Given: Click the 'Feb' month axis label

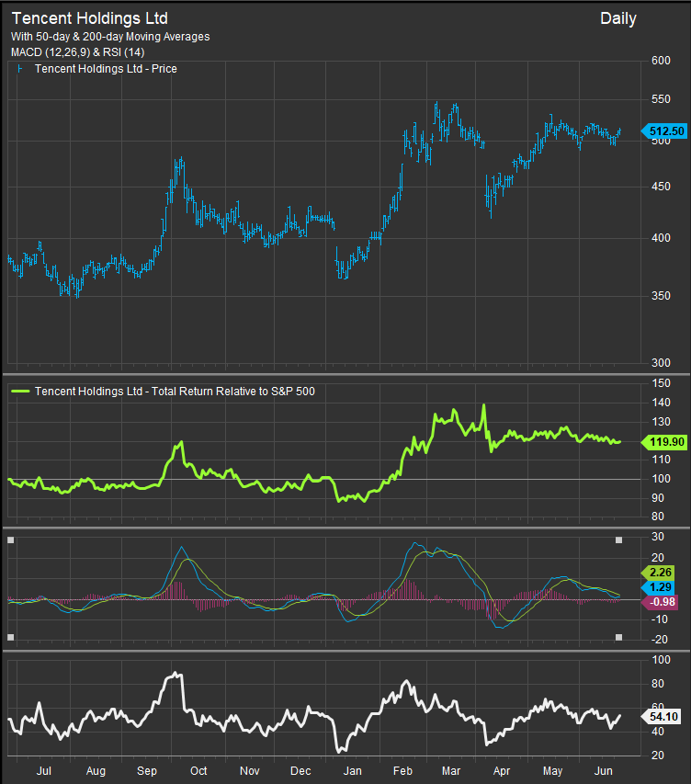Looking at the screenshot, I should (x=402, y=771).
